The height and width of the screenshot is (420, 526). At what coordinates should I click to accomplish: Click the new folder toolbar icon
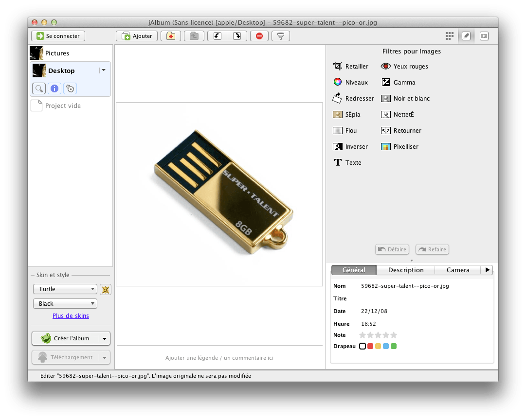coord(171,36)
